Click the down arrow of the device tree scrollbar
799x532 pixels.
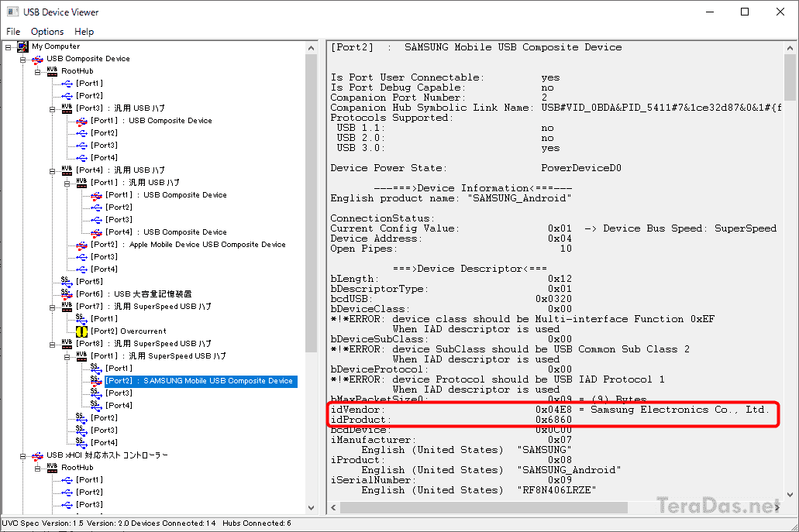(312, 507)
